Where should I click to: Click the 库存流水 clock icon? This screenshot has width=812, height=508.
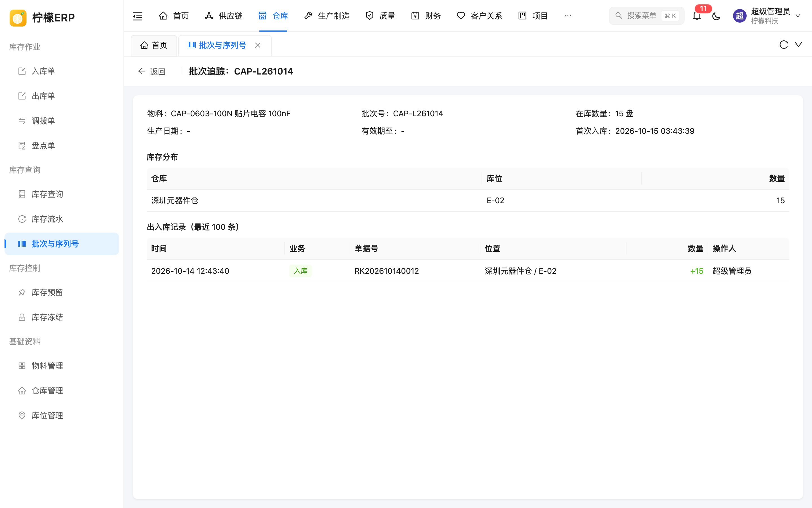[x=22, y=219]
